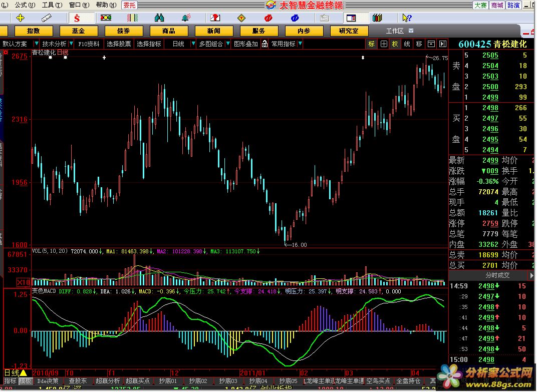Select the Dde决策 indicator tab
This screenshot has height=392, width=537.
point(48,381)
